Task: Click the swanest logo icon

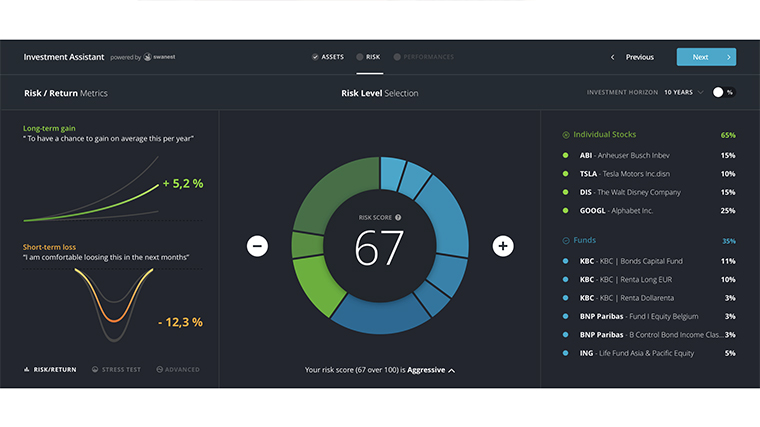Action: point(147,57)
